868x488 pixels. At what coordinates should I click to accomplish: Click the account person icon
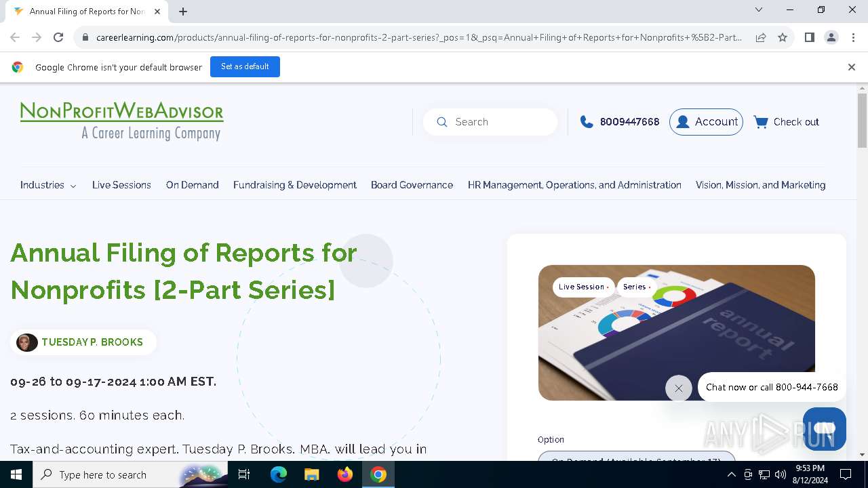point(683,122)
